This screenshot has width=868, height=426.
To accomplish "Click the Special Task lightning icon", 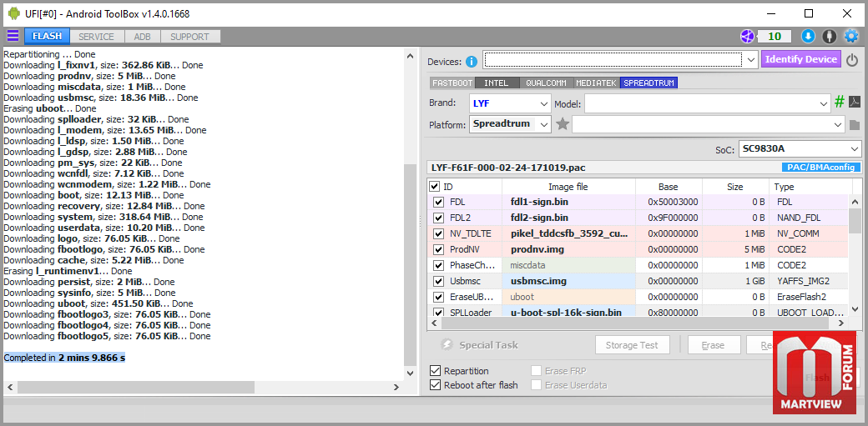I will click(447, 345).
